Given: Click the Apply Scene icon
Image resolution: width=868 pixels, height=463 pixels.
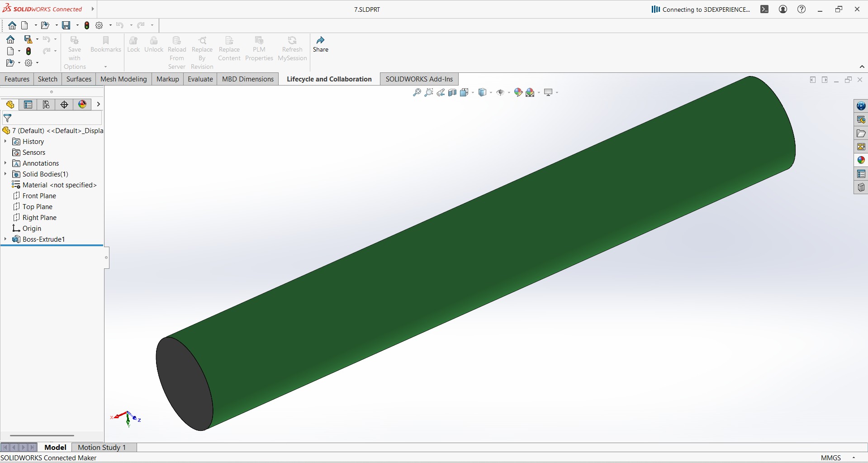Looking at the screenshot, I should point(530,92).
